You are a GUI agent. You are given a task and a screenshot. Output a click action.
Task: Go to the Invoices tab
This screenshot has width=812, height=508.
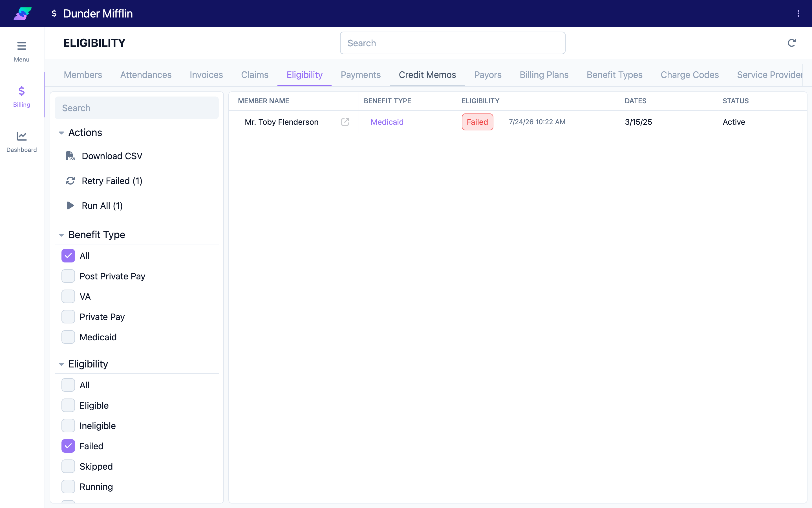point(206,75)
